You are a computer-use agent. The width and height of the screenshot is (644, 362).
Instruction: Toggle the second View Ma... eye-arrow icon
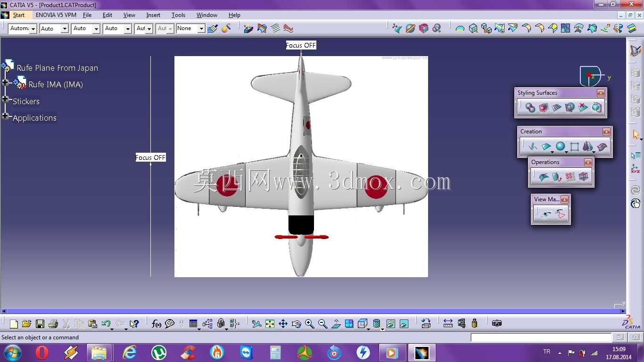[560, 214]
